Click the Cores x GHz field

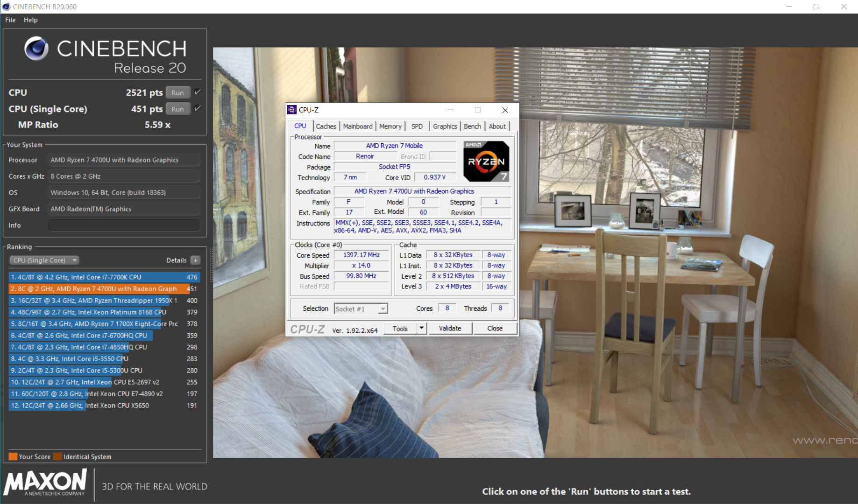coord(124,176)
